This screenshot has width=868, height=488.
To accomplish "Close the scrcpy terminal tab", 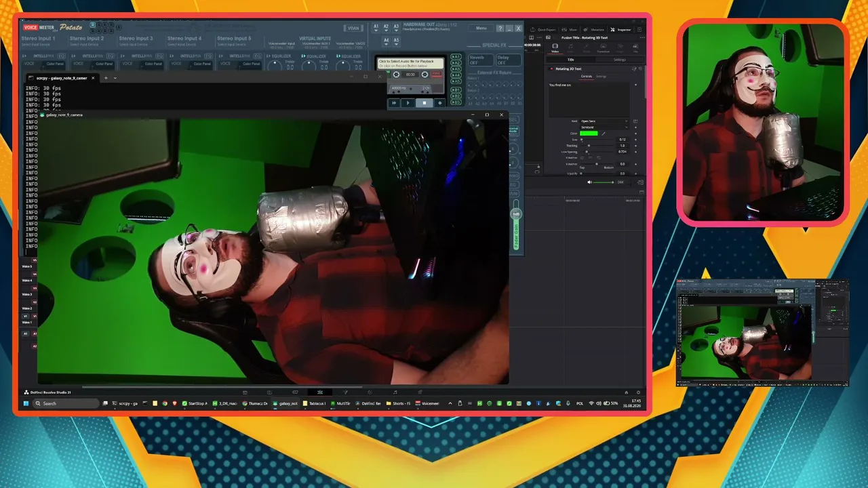I will [x=94, y=78].
